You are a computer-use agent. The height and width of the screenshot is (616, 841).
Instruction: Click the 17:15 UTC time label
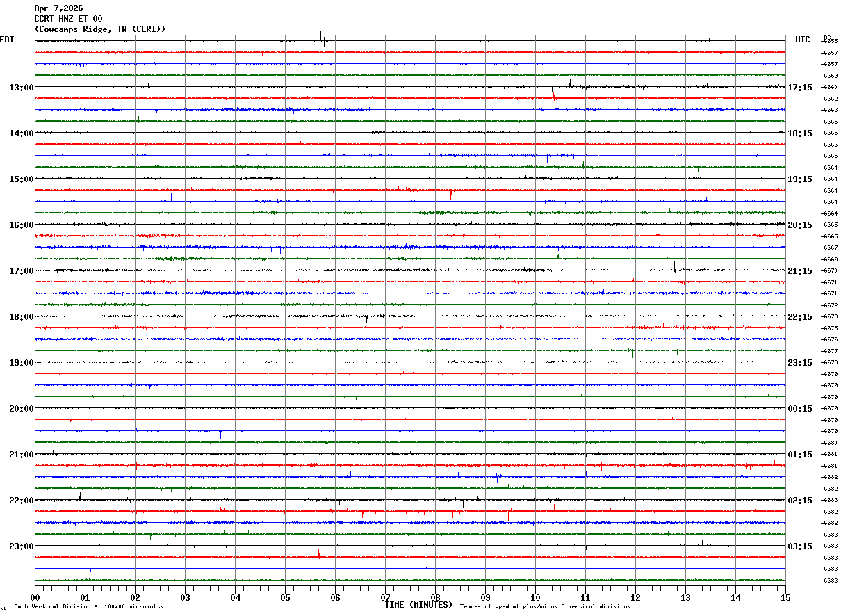800,88
